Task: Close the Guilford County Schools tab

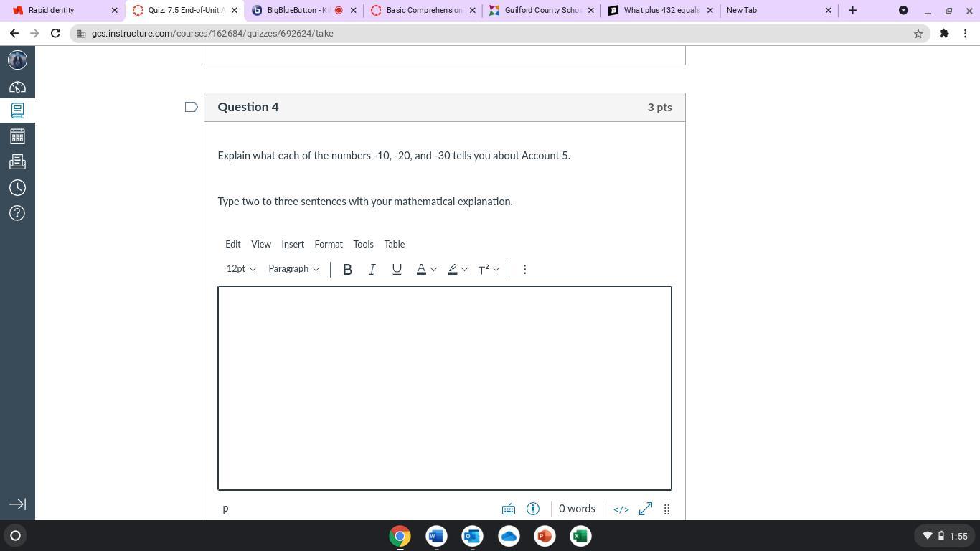Action: coord(591,10)
